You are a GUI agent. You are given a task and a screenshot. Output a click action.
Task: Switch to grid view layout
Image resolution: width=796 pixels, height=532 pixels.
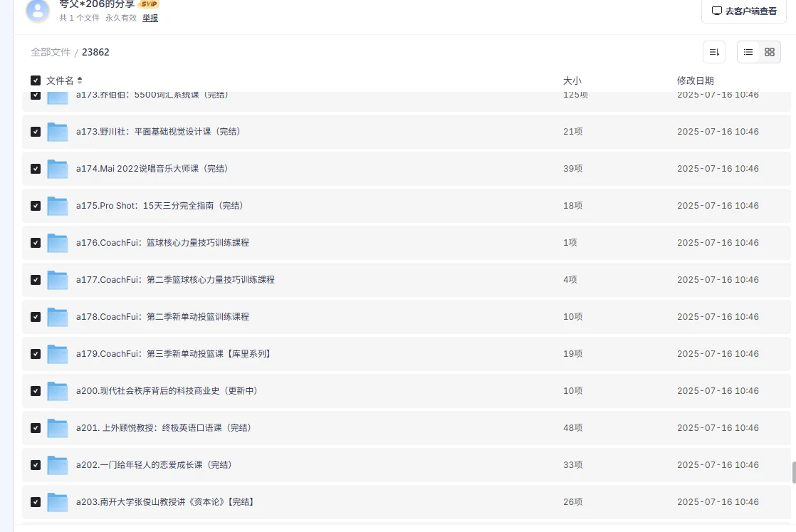point(769,52)
